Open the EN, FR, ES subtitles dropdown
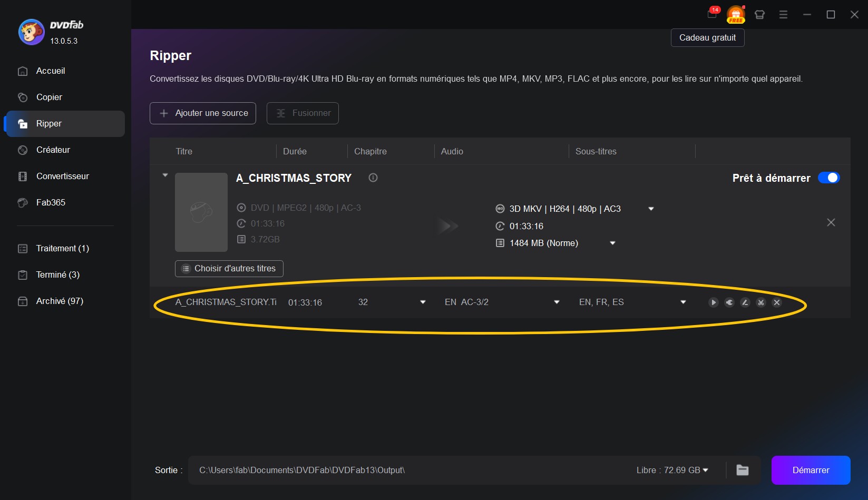Screen dimensions: 868x500 click(683, 302)
